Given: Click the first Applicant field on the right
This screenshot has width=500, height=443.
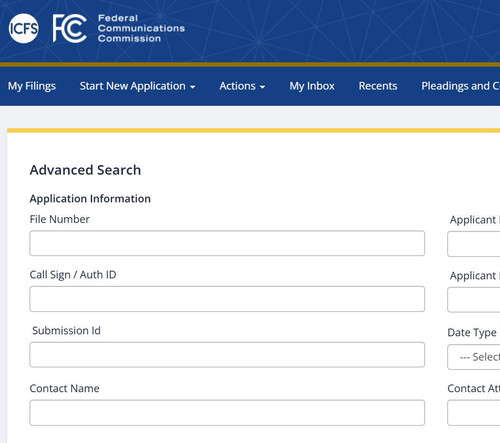Looking at the screenshot, I should point(474,244).
